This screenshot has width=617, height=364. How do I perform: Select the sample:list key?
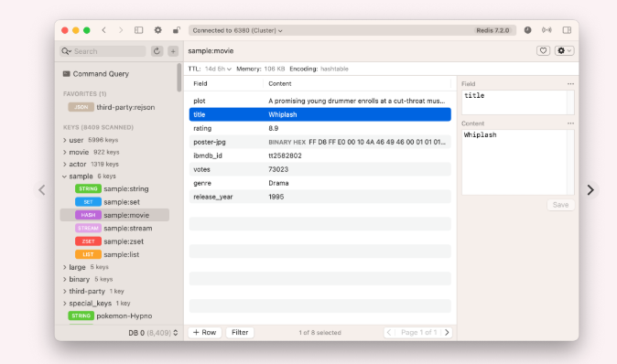coord(107,255)
